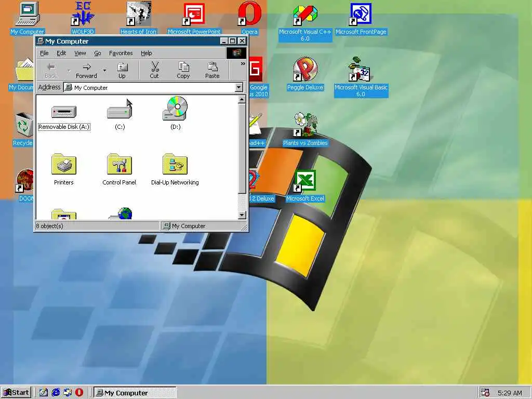Open the File menu
The width and height of the screenshot is (532, 399).
pyautogui.click(x=44, y=53)
